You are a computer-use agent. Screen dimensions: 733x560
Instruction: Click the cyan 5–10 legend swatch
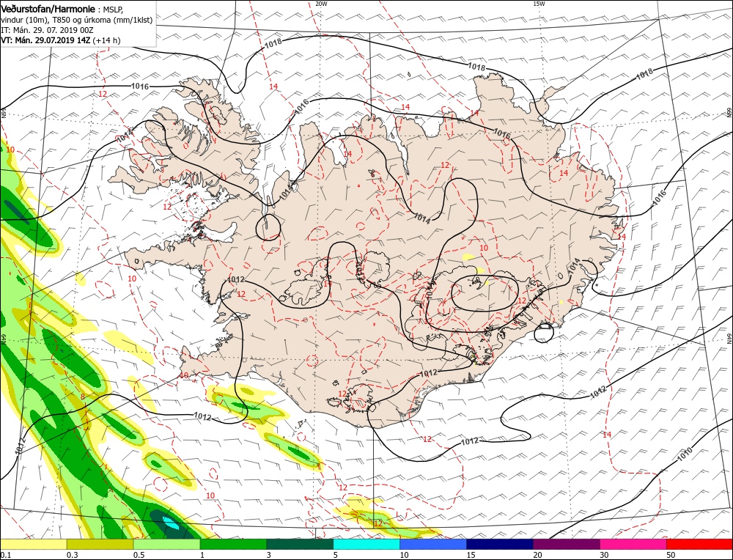tap(366, 544)
